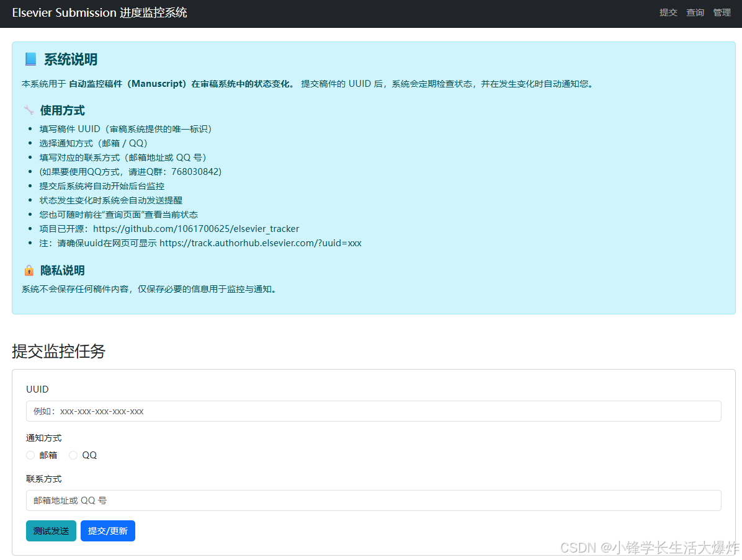Viewport: 742px width, 560px height.
Task: Click the 使用方式 heading
Action: point(63,110)
